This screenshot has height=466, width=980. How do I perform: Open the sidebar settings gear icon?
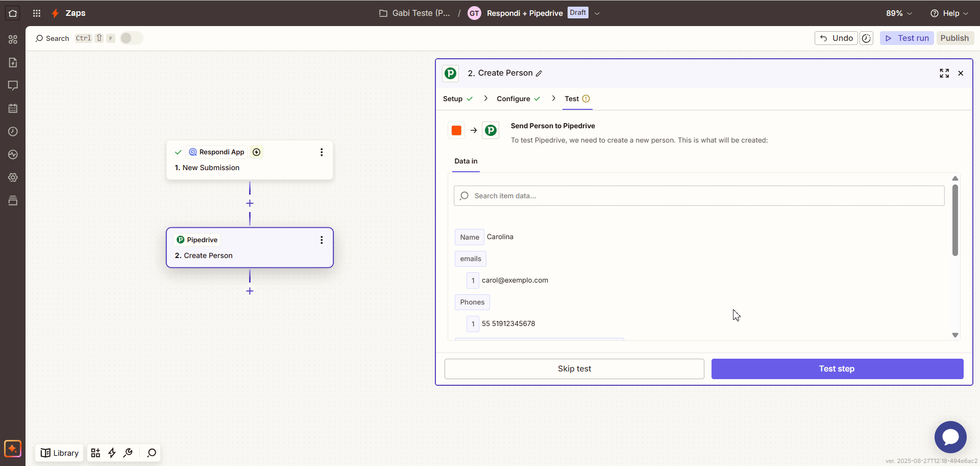pyautogui.click(x=13, y=177)
